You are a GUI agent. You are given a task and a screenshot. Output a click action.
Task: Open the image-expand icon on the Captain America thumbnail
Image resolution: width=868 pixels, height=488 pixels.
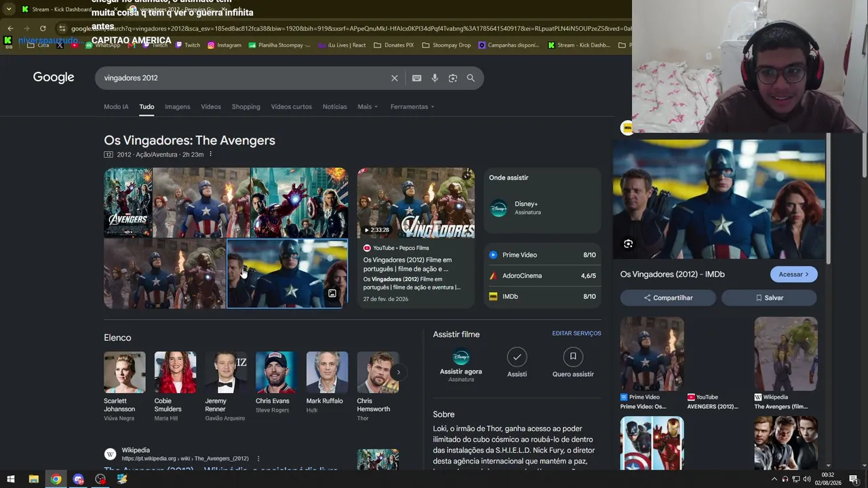pos(332,294)
